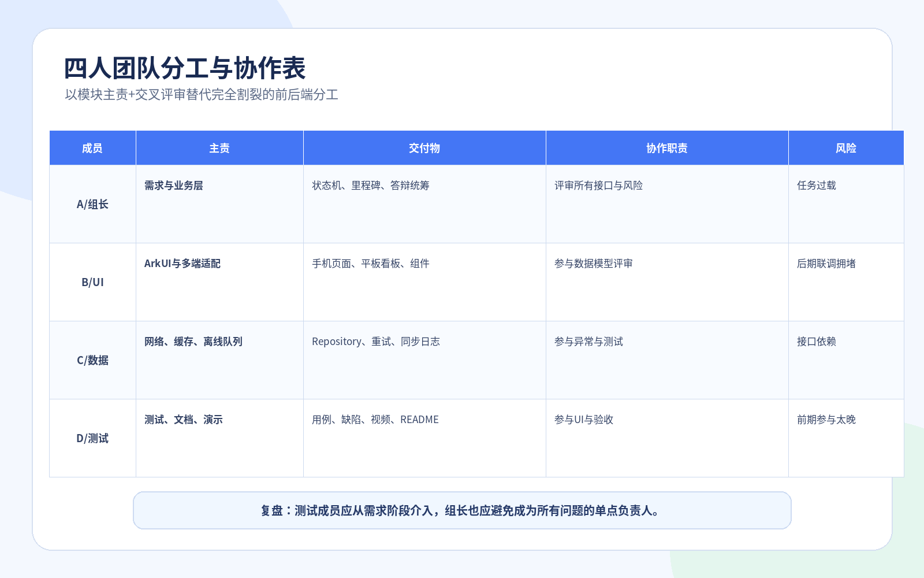Select Repository、重试、同步日志 text
The image size is (924, 578).
pyautogui.click(x=376, y=342)
